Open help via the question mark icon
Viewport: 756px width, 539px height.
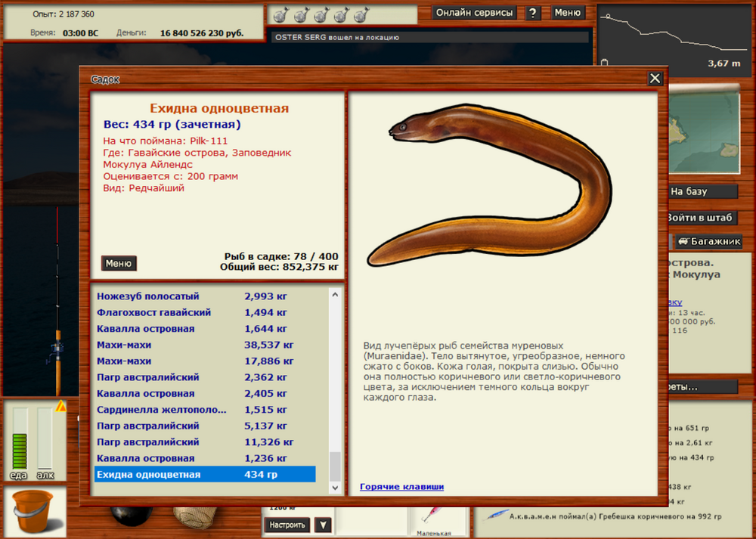pyautogui.click(x=533, y=12)
